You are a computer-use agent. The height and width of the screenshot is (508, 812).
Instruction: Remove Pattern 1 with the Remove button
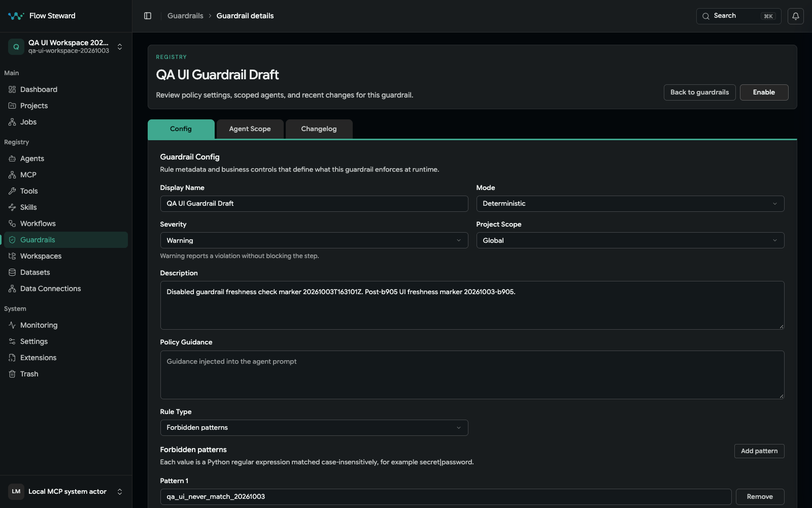click(760, 497)
